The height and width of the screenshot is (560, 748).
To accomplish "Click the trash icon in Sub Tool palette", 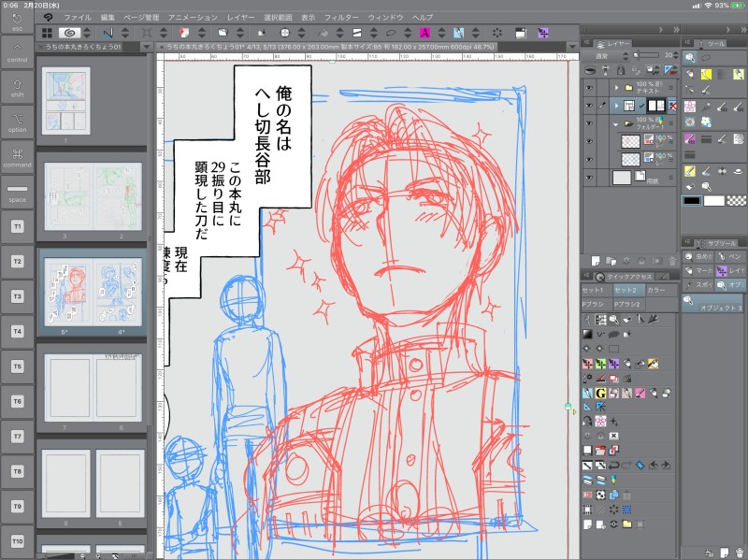I will [x=739, y=553].
